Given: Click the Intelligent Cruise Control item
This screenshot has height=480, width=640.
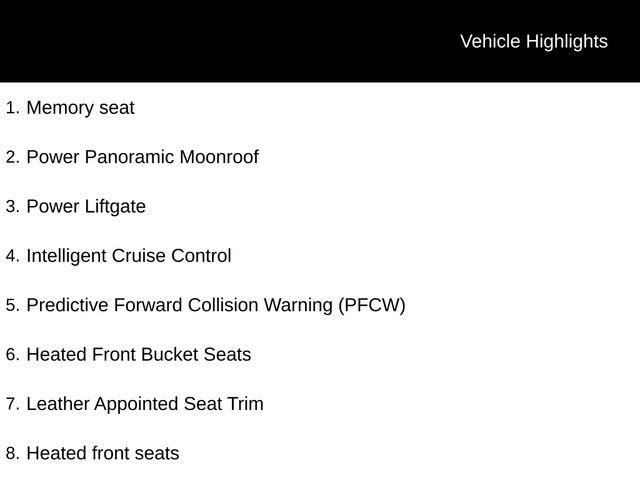Looking at the screenshot, I should pos(128,256).
